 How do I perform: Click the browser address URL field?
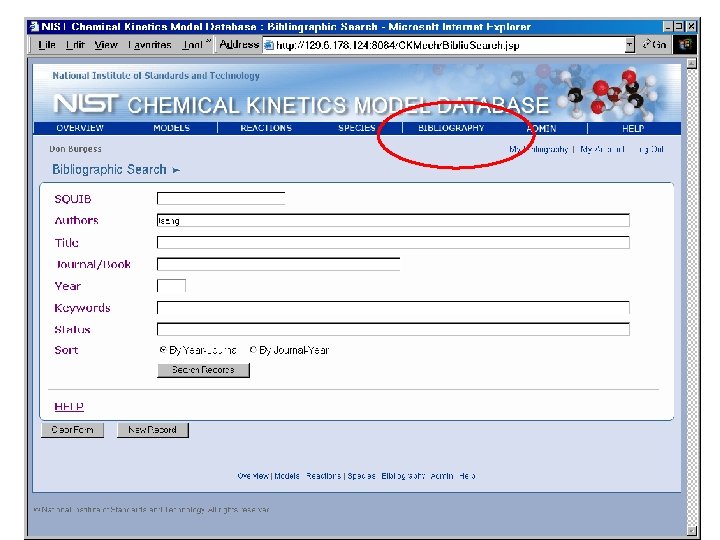tap(445, 45)
